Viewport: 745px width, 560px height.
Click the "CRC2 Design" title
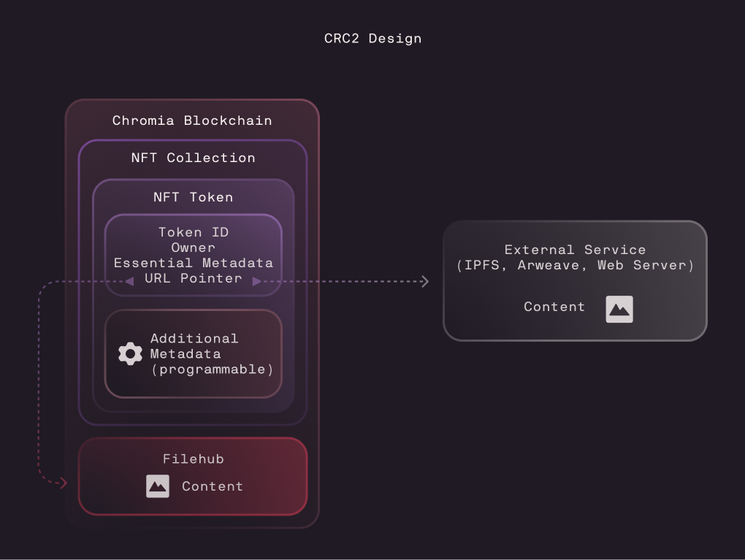click(x=373, y=39)
